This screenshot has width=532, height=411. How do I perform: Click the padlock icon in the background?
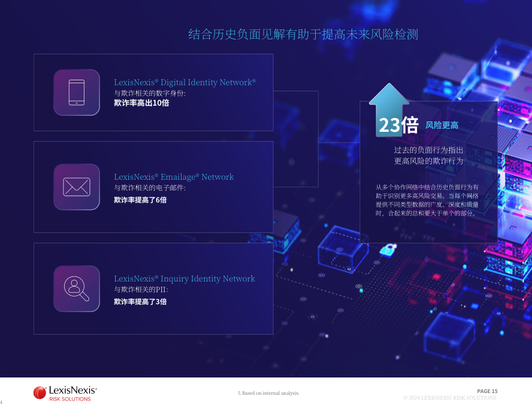(388, 250)
